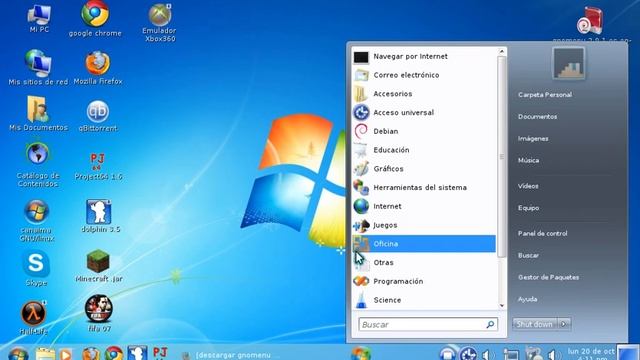Launch the Minecraft .jar shortcut
The image size is (640, 360).
[x=98, y=266]
